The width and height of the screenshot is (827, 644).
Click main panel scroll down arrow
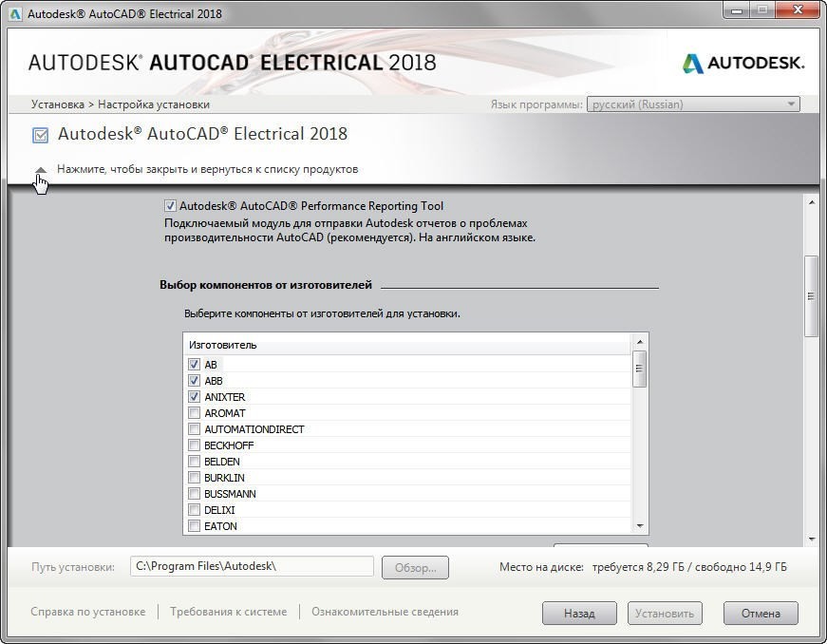811,539
